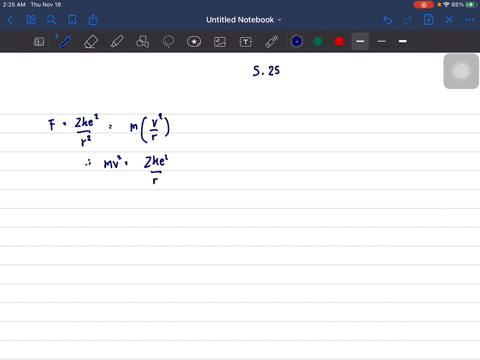Select the Laser pointer tool
The image size is (480, 360).
272,42
